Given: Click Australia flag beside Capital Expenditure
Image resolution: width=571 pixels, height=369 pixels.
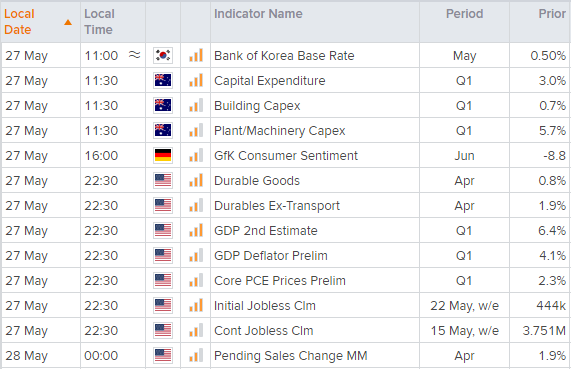Looking at the screenshot, I should click(x=163, y=81).
